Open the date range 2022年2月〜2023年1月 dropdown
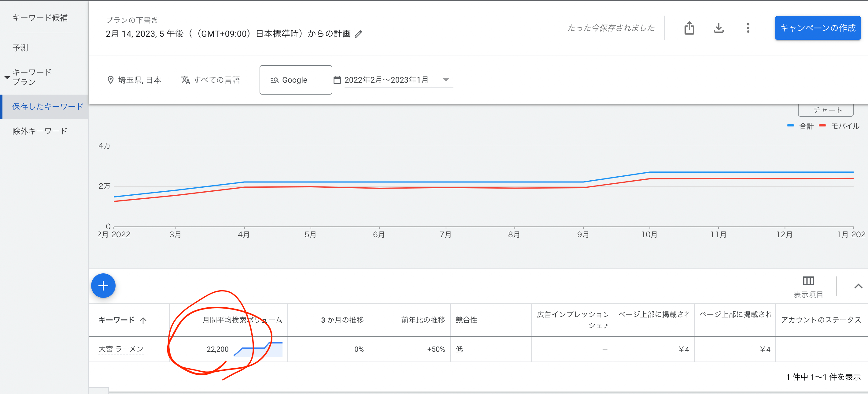868x394 pixels. click(x=445, y=80)
